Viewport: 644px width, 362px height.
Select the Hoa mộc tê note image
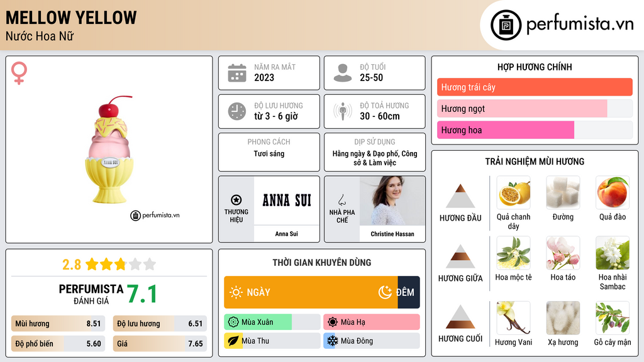pos(513,253)
